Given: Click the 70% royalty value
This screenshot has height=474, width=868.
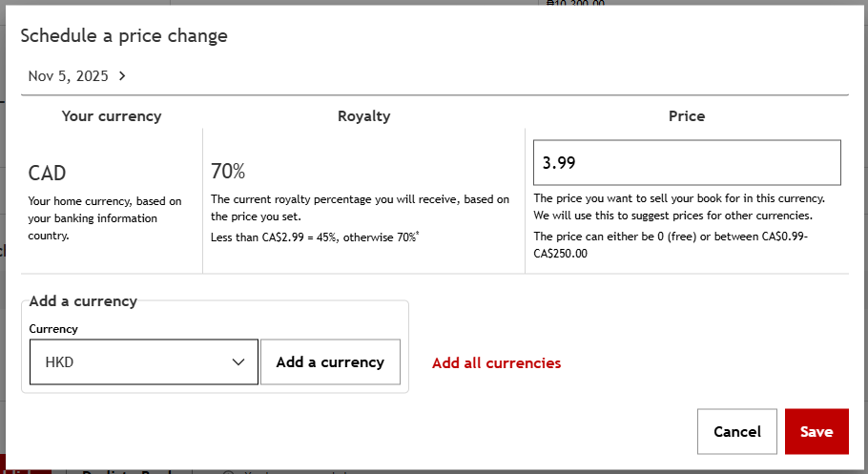Looking at the screenshot, I should [228, 172].
